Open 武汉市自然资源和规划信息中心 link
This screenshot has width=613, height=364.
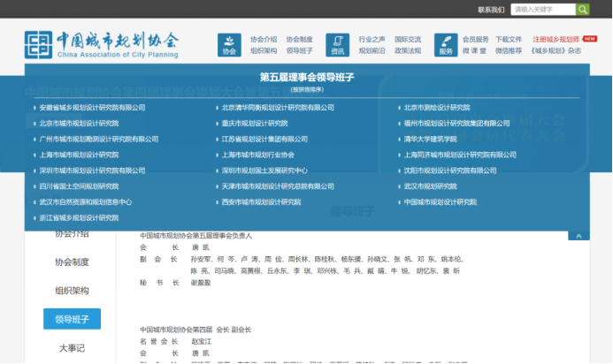coord(86,202)
